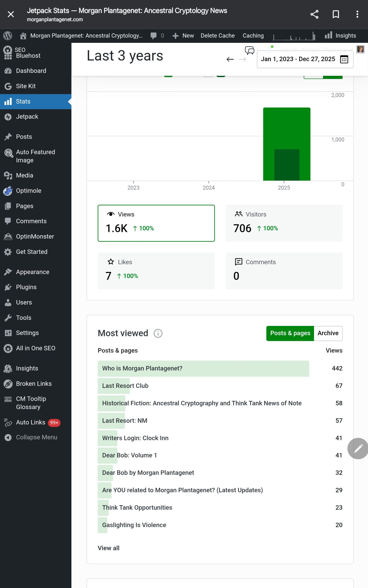Open the Jan 1, 2023 date range dropdown
This screenshot has width=368, height=588.
(298, 59)
